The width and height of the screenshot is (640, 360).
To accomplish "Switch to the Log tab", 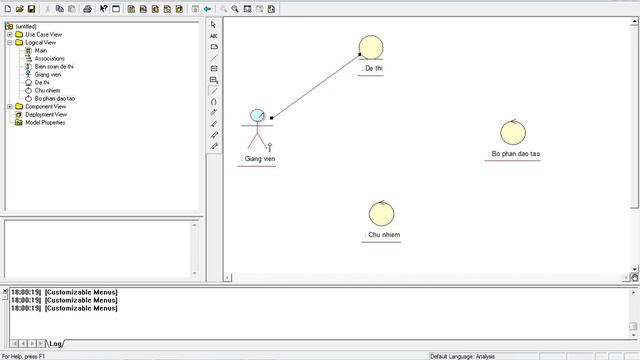I will (55, 344).
